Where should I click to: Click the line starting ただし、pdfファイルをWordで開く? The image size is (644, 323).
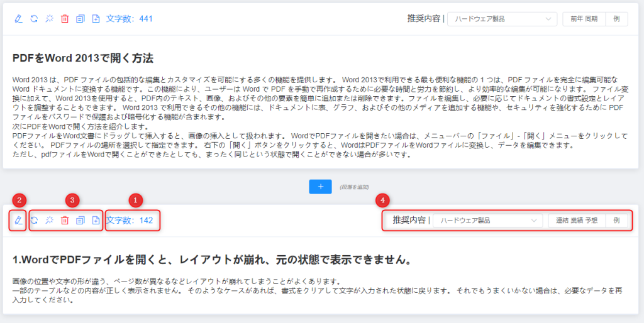[213, 156]
